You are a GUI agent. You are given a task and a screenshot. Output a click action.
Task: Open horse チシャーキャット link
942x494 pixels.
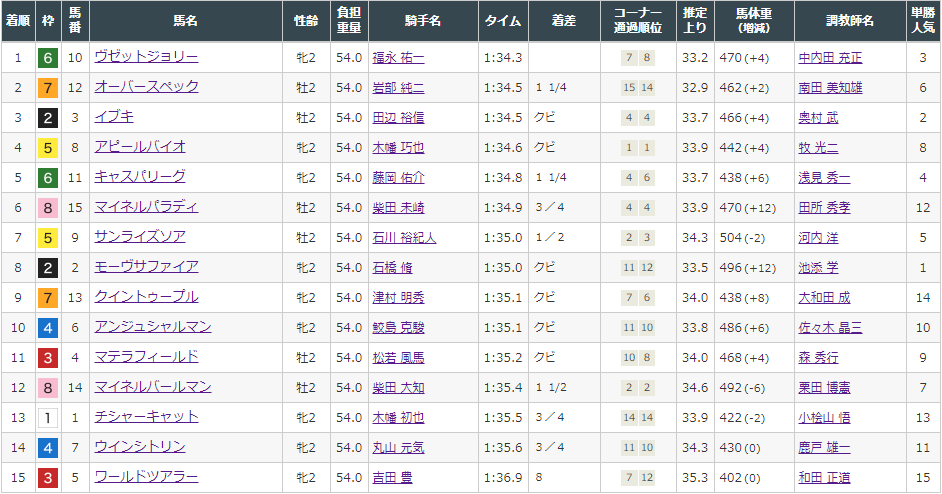click(x=146, y=418)
